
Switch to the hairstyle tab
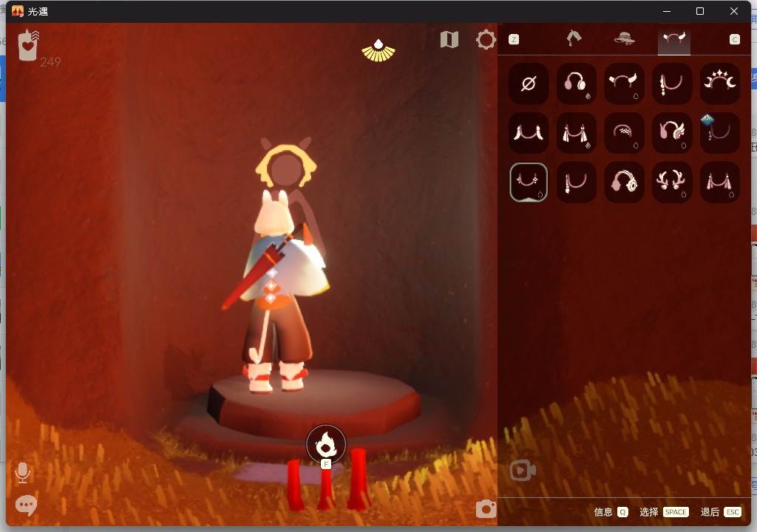pyautogui.click(x=574, y=38)
